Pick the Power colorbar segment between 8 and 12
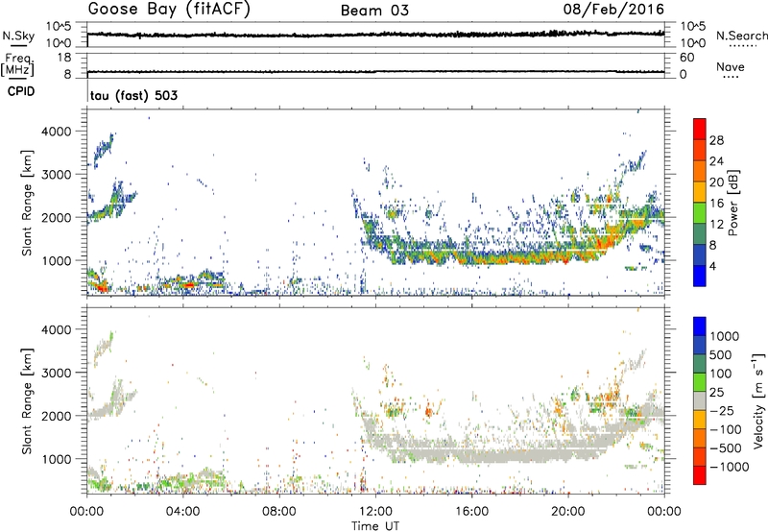 700,233
